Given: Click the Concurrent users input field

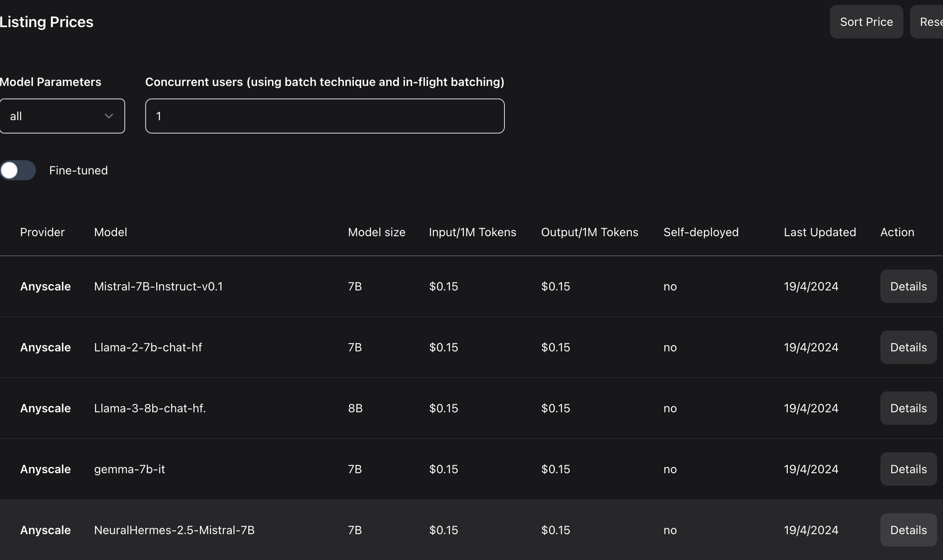Looking at the screenshot, I should coord(325,116).
